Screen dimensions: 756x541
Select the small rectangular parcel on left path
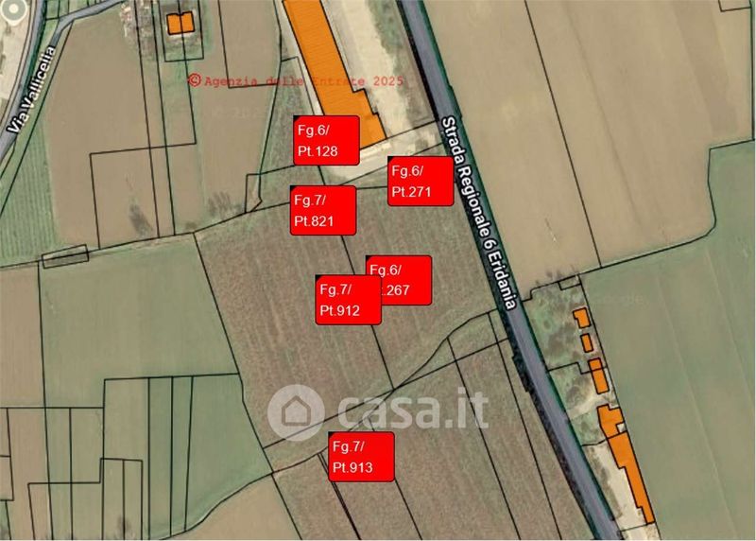pyautogui.click(x=65, y=256)
